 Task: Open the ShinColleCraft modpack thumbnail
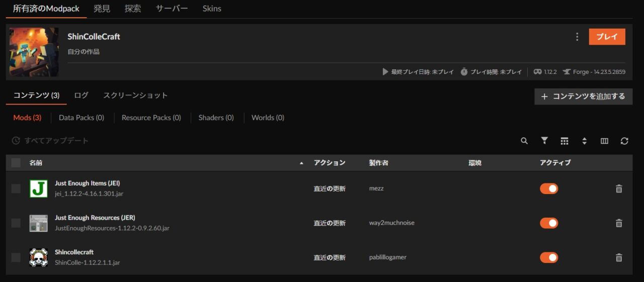pos(34,52)
